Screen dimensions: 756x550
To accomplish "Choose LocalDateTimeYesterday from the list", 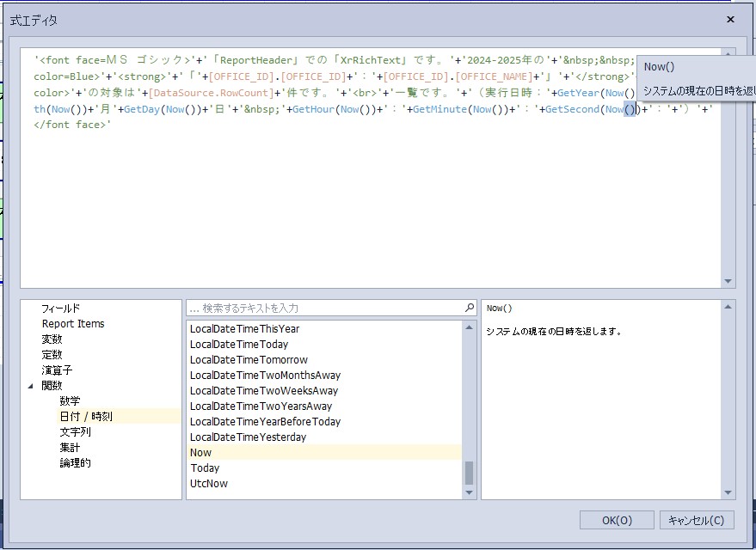I will click(248, 437).
